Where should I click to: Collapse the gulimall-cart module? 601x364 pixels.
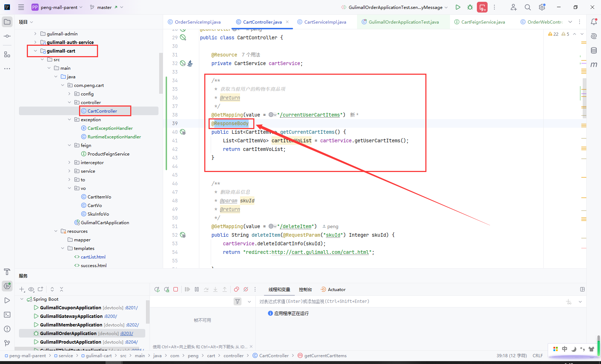(x=35, y=51)
